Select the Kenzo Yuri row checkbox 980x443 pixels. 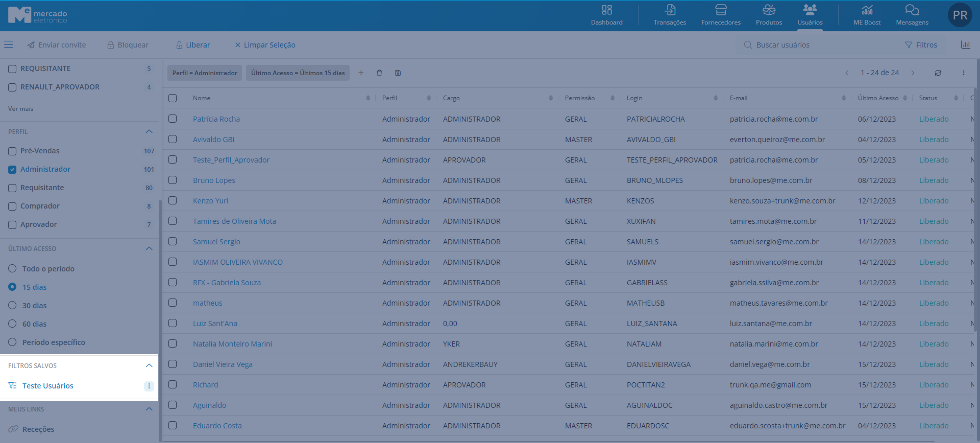click(172, 200)
